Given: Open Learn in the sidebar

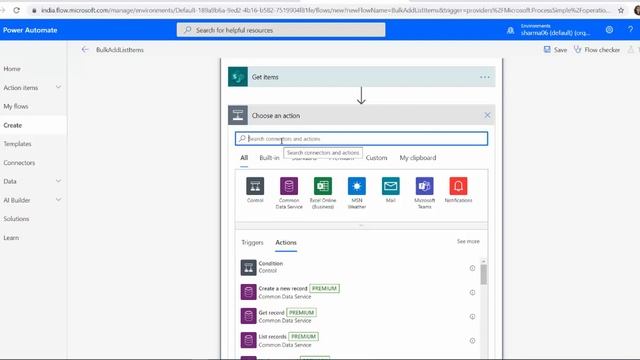Looking at the screenshot, I should coord(11,238).
